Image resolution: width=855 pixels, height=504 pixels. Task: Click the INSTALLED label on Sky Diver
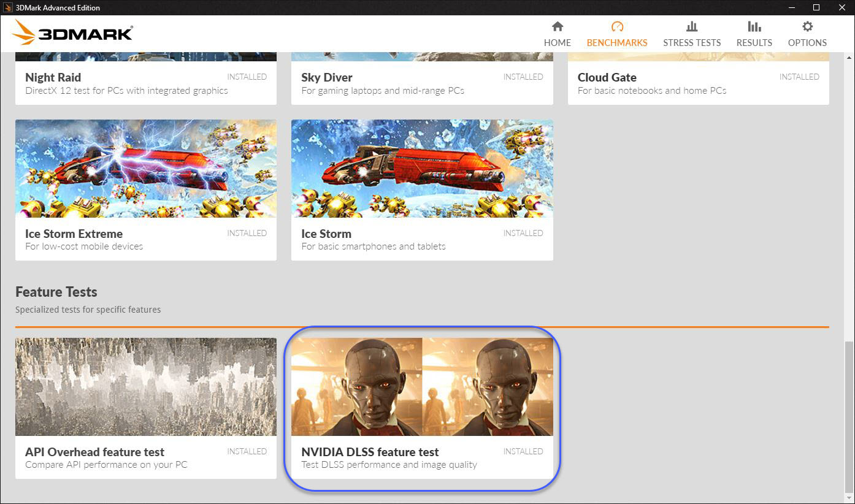point(523,77)
